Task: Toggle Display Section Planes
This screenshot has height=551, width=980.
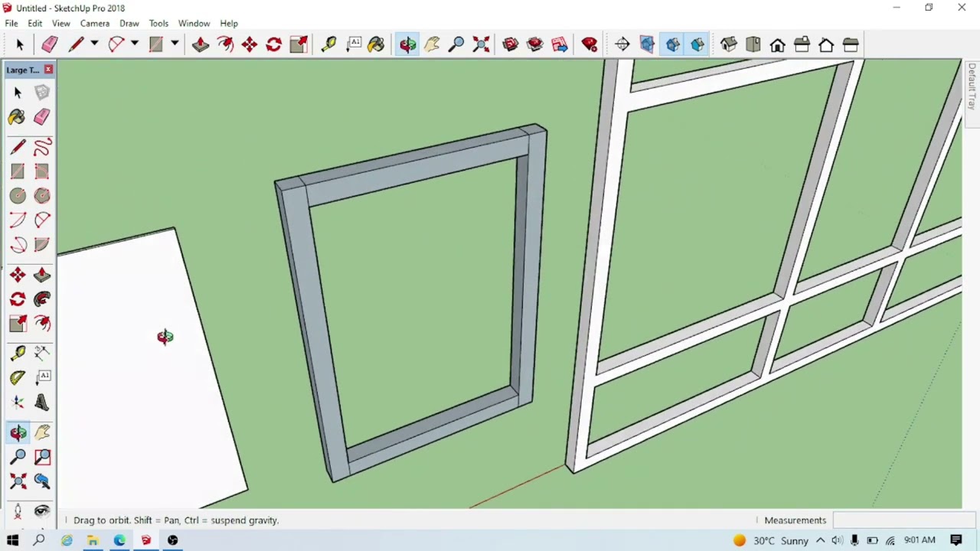Action: point(647,44)
